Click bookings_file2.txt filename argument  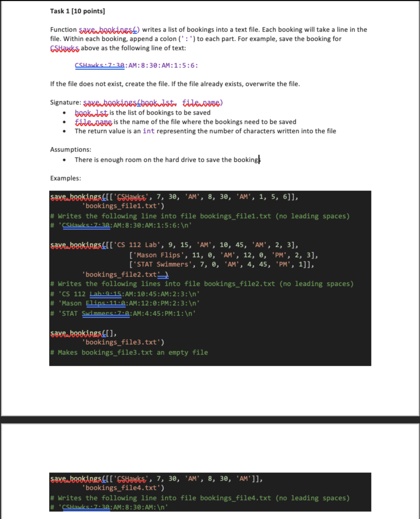[119, 274]
